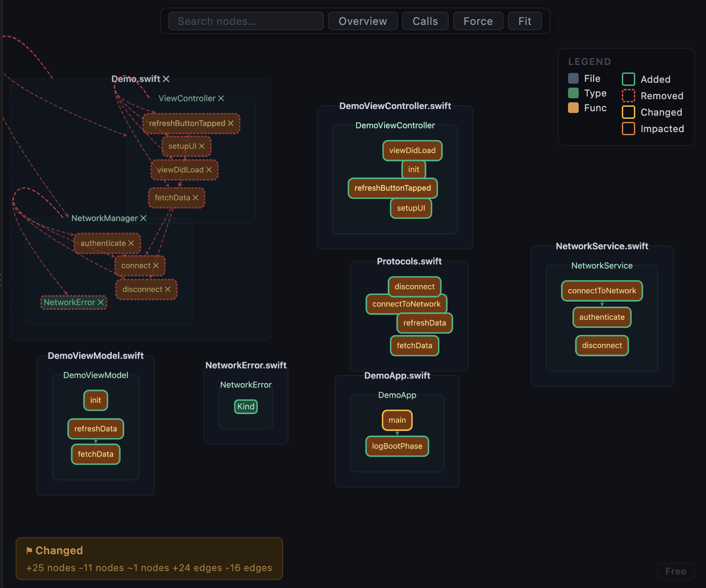Click the X on removed connect node
This screenshot has width=706, height=588.
(x=156, y=266)
